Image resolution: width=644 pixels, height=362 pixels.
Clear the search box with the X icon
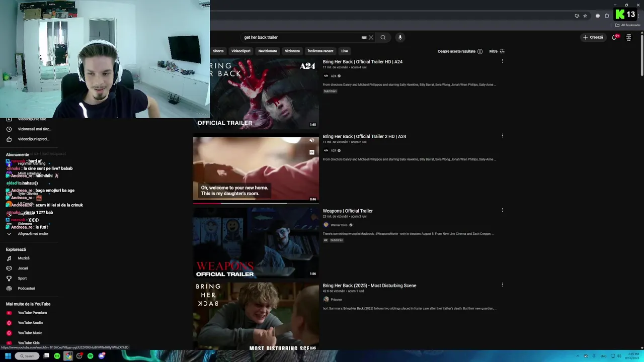(x=371, y=37)
